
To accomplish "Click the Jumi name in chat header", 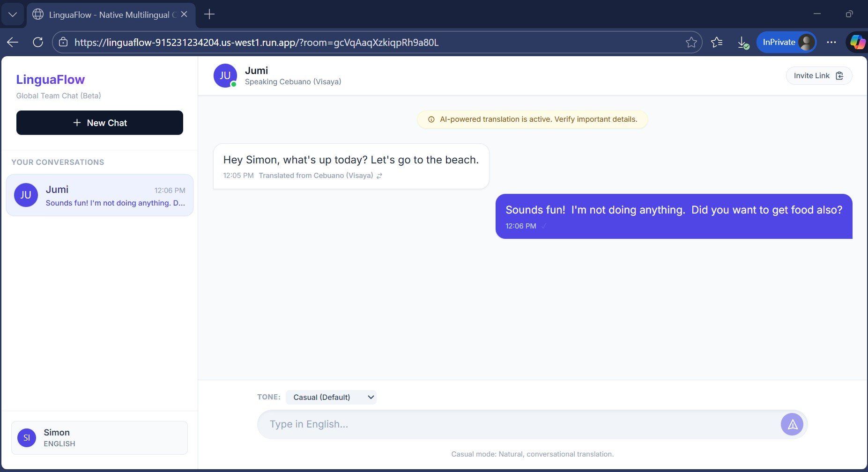I will (257, 71).
